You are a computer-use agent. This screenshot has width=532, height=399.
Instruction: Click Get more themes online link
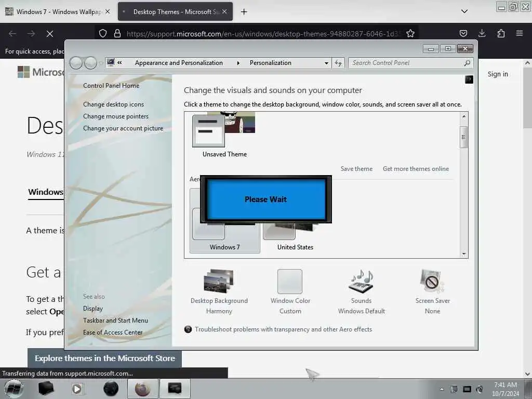(x=416, y=169)
